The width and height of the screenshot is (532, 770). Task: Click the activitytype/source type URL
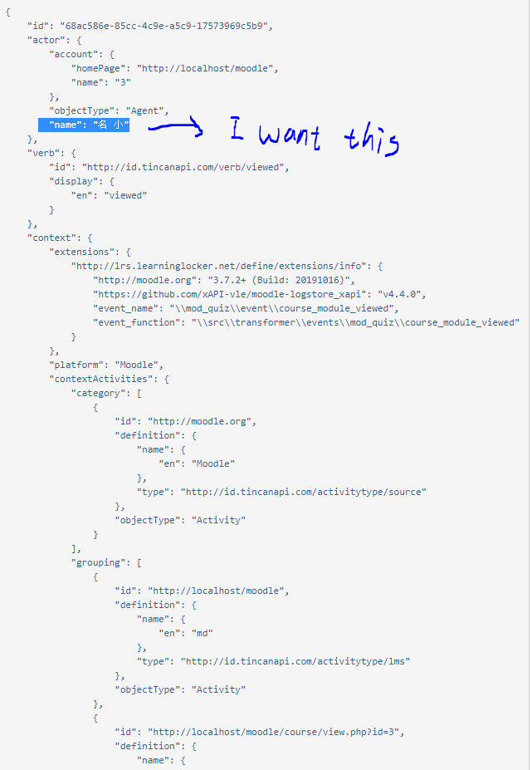click(303, 492)
